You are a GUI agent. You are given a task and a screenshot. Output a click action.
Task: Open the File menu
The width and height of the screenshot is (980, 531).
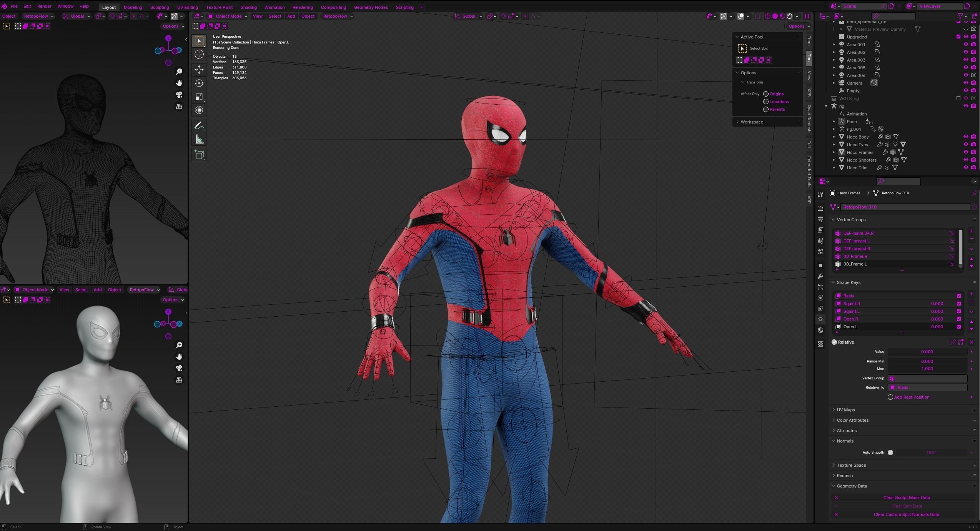click(14, 6)
